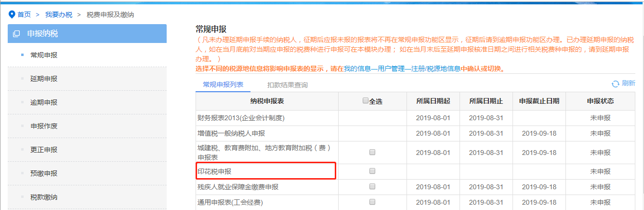Open 税款缴纳 from the left menu
The height and width of the screenshot is (210, 644).
click(x=44, y=197)
